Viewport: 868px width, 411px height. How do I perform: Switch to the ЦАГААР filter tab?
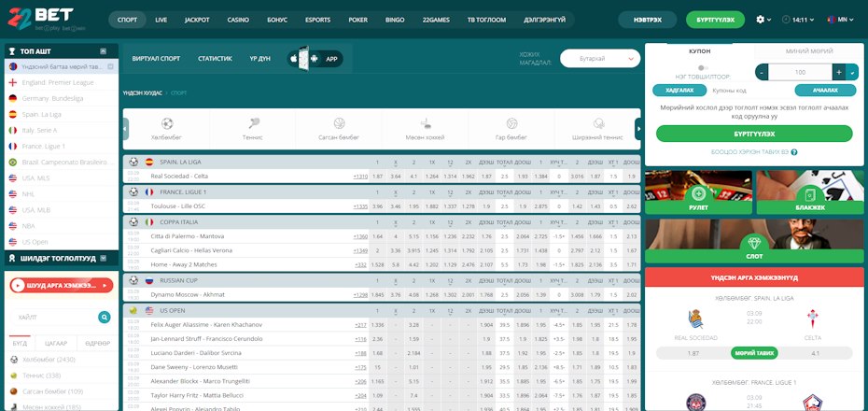[x=56, y=344]
